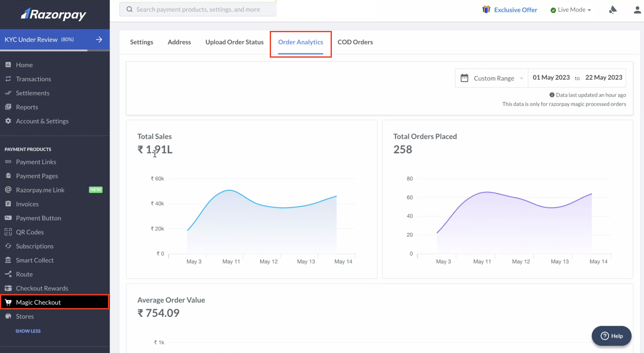Click the Transactions sidebar icon
Image resolution: width=644 pixels, height=353 pixels.
pos(8,79)
